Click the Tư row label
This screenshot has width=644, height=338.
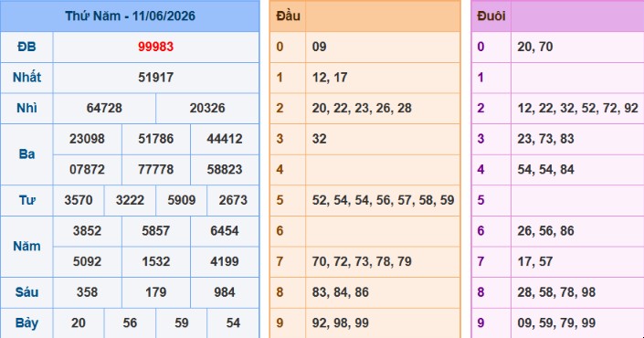[26, 200]
